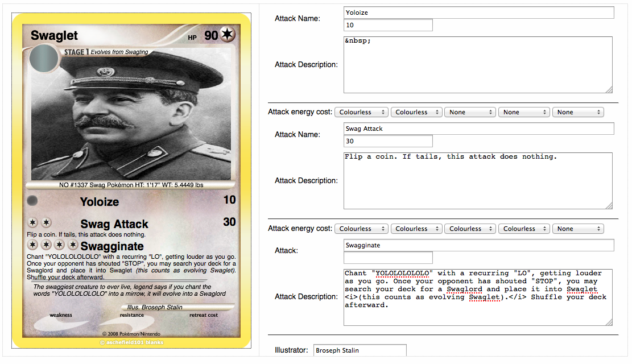Screen dimensions: 632x364
Task: Click the 'weakness' label on card
Action: (x=61, y=315)
